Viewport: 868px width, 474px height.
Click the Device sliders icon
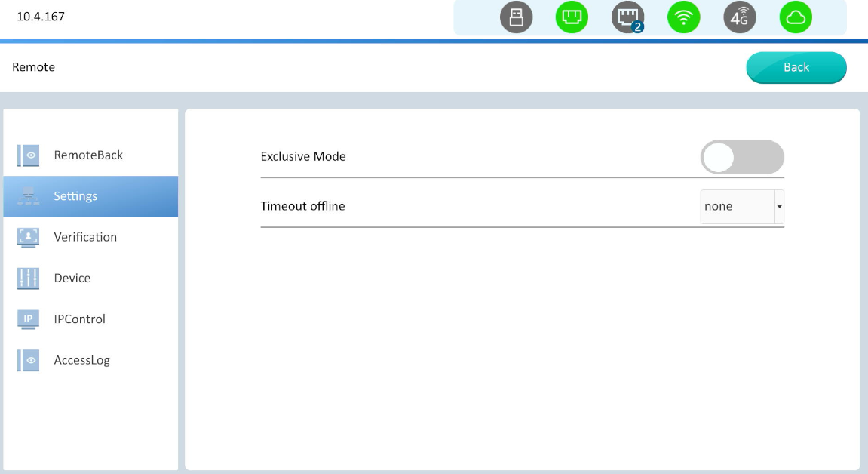(28, 279)
